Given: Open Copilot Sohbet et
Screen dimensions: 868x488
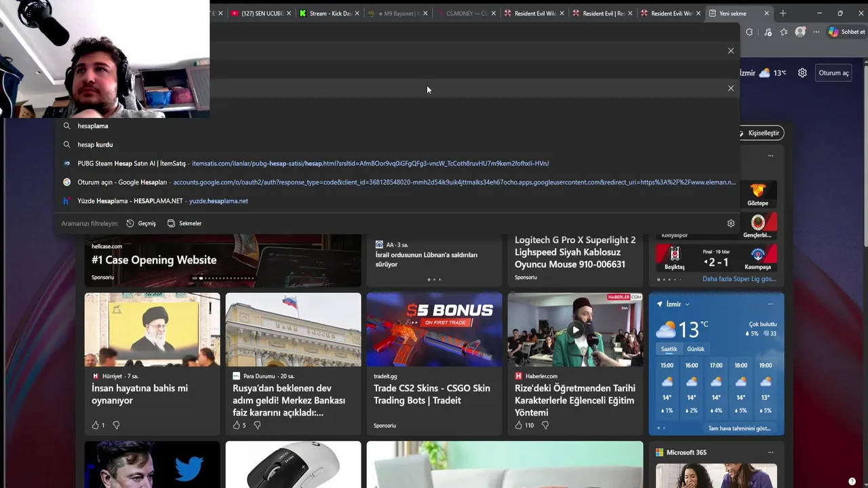Looking at the screenshot, I should pos(847,32).
